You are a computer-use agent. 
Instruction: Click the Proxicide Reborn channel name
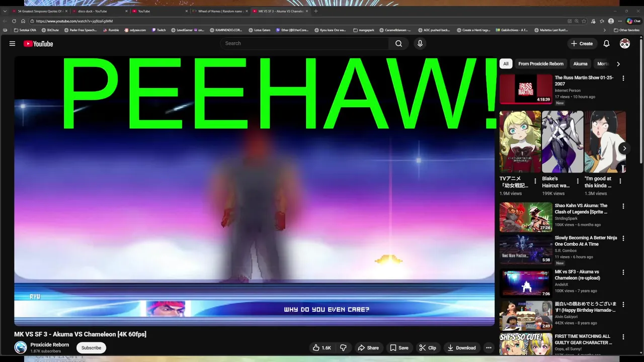pyautogui.click(x=50, y=345)
